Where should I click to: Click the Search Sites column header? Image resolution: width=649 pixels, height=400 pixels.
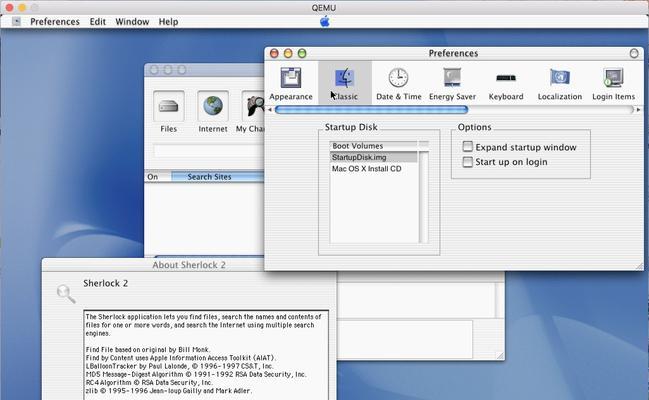coord(217,177)
